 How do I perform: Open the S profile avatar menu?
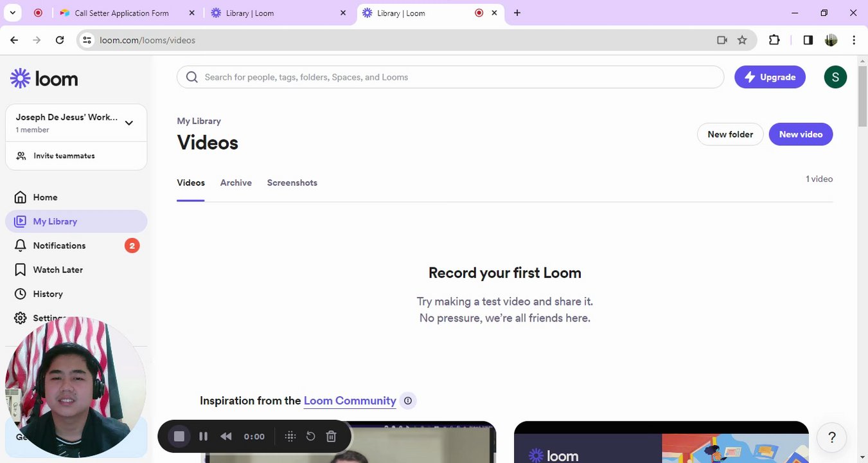click(835, 77)
